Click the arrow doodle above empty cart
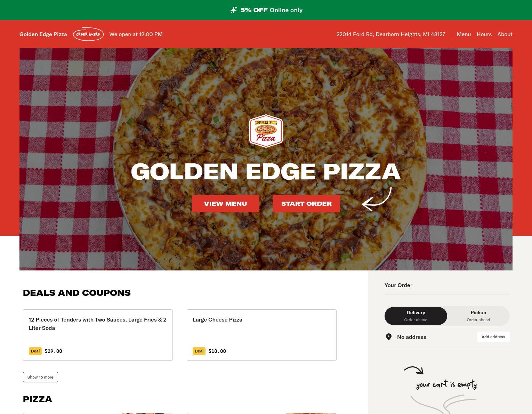Image resolution: width=532 pixels, height=414 pixels. [414, 370]
